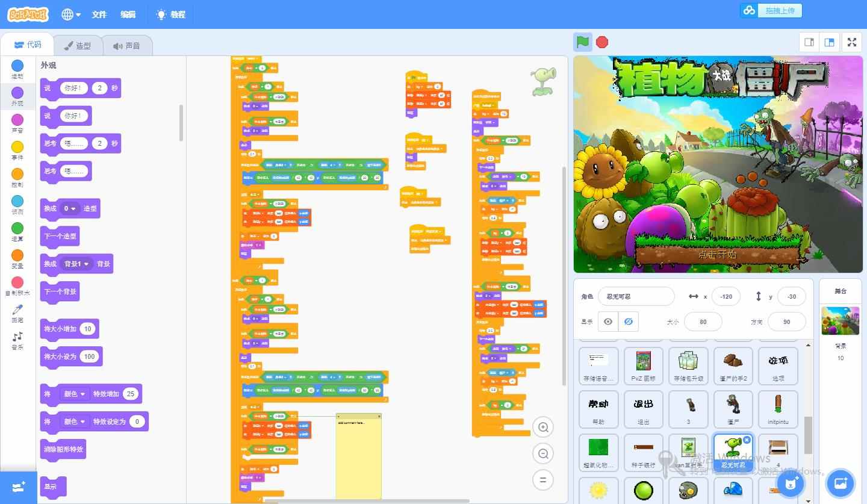
Task: Select the 运算 block category
Action: tap(17, 232)
